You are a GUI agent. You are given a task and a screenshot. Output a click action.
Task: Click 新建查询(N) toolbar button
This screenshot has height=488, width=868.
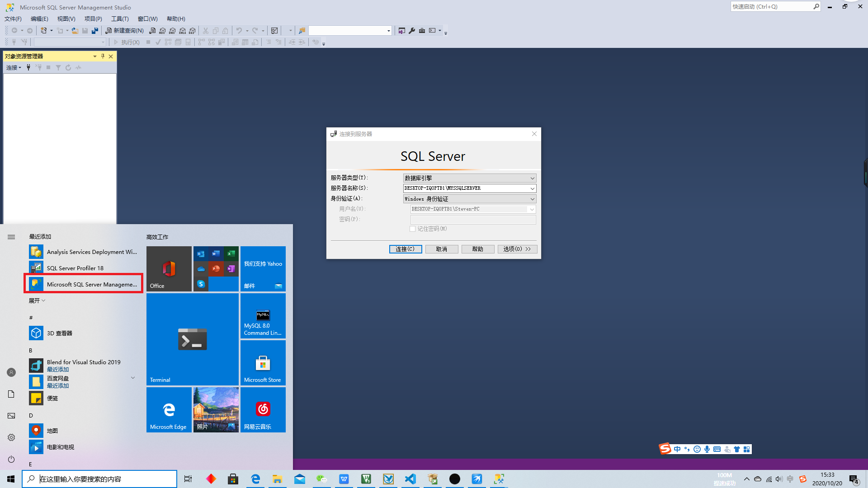[x=124, y=31]
